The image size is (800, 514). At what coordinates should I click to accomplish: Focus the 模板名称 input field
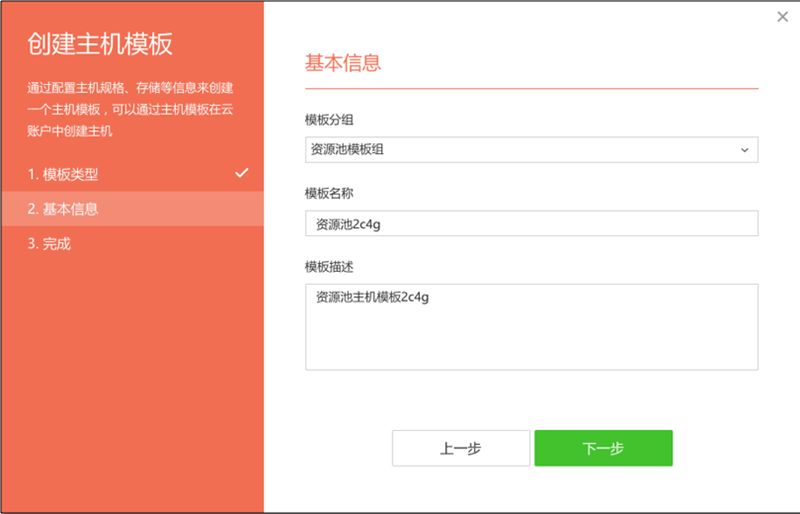coord(530,224)
